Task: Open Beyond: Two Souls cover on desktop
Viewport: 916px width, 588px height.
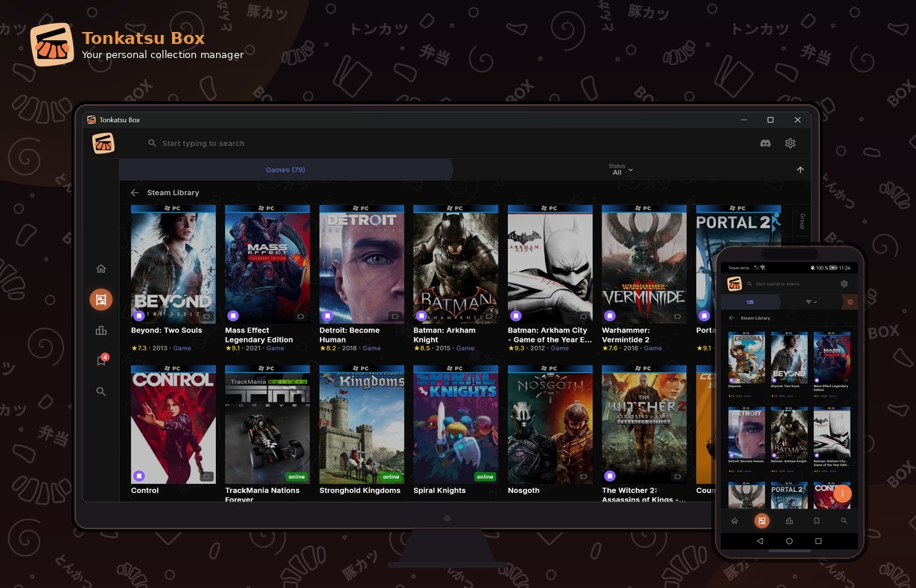Action: [174, 264]
